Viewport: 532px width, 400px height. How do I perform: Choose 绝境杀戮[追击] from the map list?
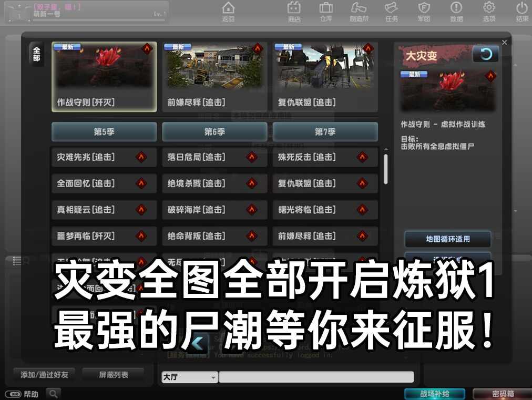click(215, 183)
